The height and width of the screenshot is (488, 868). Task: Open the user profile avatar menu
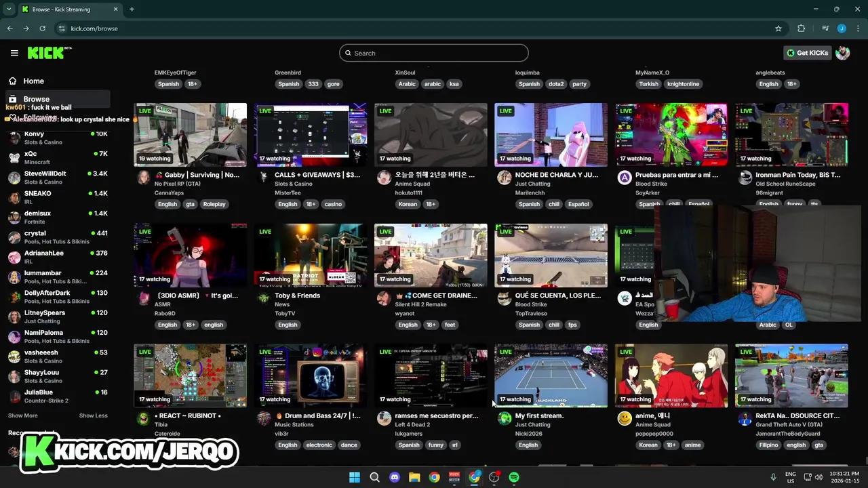(843, 53)
